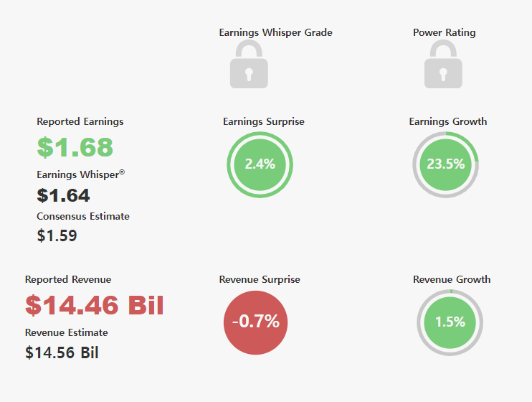Image resolution: width=532 pixels, height=402 pixels.
Task: Click the 1.5% Revenue Growth circle
Action: [x=450, y=322]
